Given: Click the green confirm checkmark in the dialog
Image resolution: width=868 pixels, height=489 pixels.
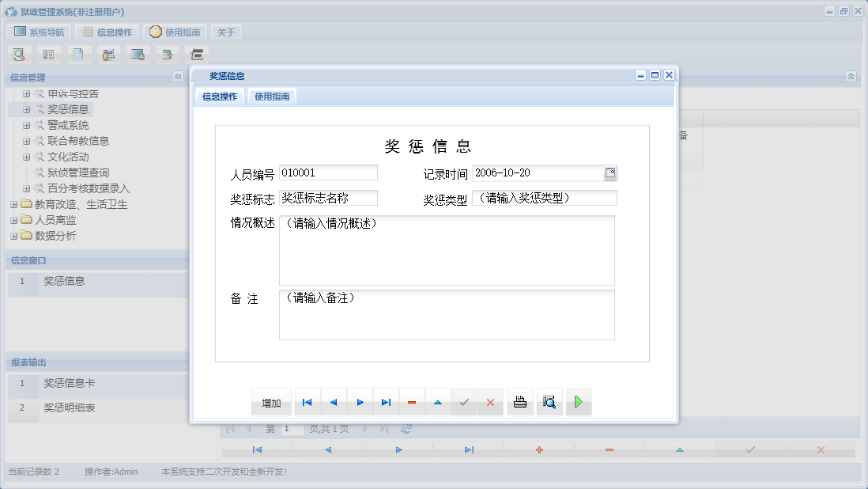Looking at the screenshot, I should tap(464, 402).
